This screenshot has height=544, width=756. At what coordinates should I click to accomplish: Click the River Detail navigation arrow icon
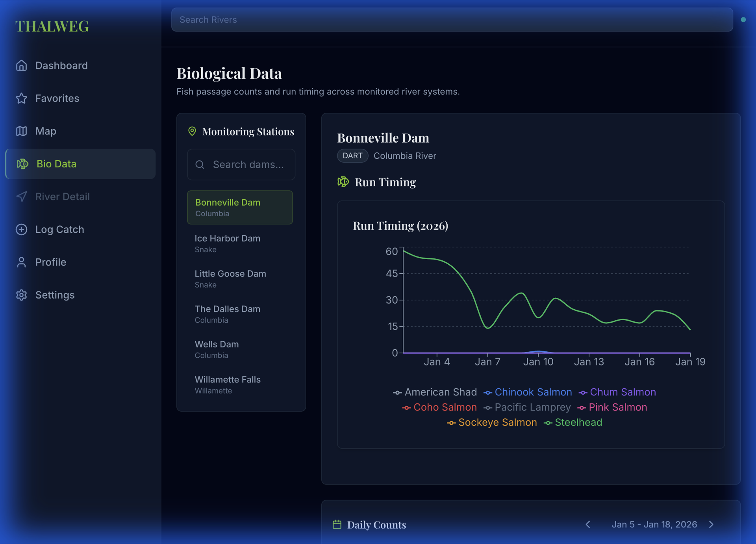coord(22,197)
